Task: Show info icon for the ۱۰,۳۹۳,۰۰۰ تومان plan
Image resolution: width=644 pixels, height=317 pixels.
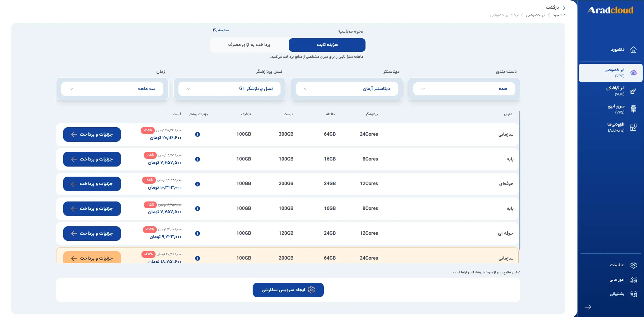Action: [x=198, y=184]
